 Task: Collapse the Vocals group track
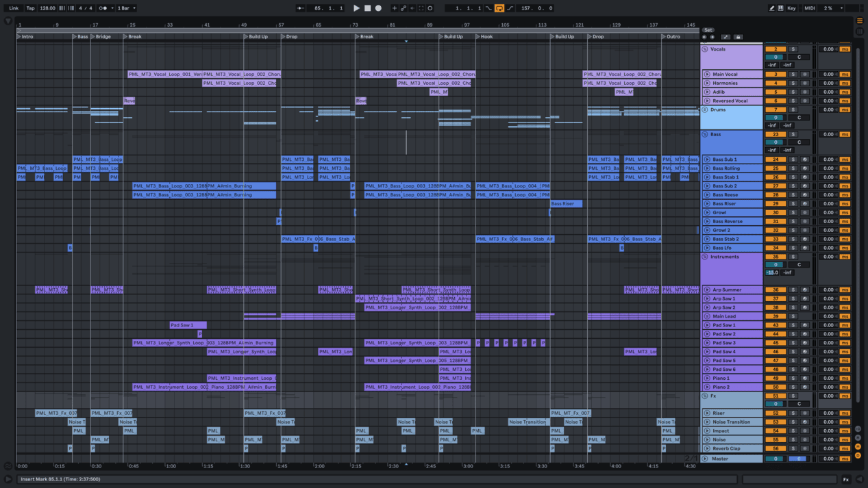tap(705, 49)
